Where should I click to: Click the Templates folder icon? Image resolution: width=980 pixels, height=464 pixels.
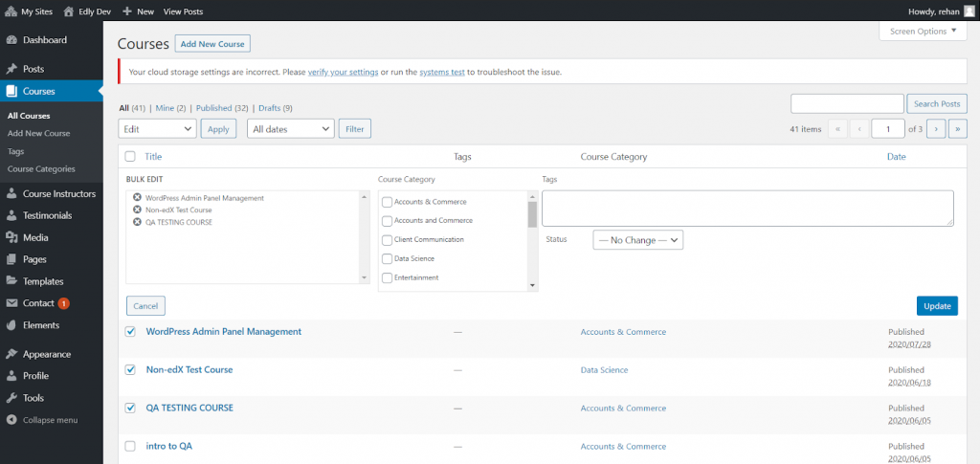click(11, 281)
